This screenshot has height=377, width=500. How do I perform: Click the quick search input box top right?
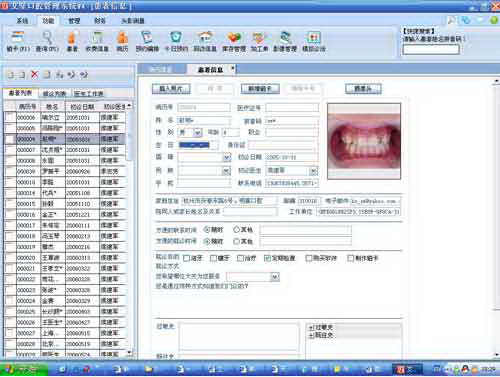coord(431,50)
